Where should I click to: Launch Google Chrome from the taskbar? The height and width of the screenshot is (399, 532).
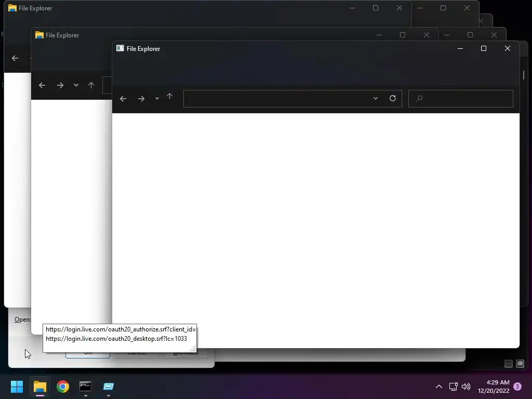click(63, 387)
